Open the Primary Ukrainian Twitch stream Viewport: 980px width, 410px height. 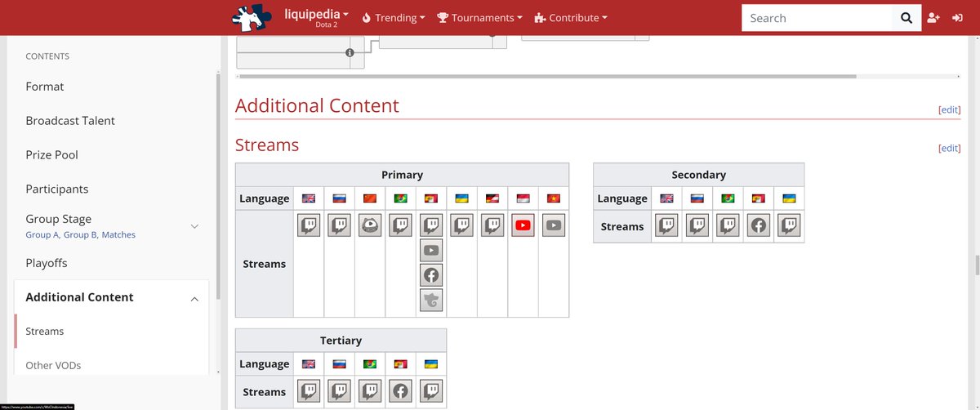tap(462, 225)
